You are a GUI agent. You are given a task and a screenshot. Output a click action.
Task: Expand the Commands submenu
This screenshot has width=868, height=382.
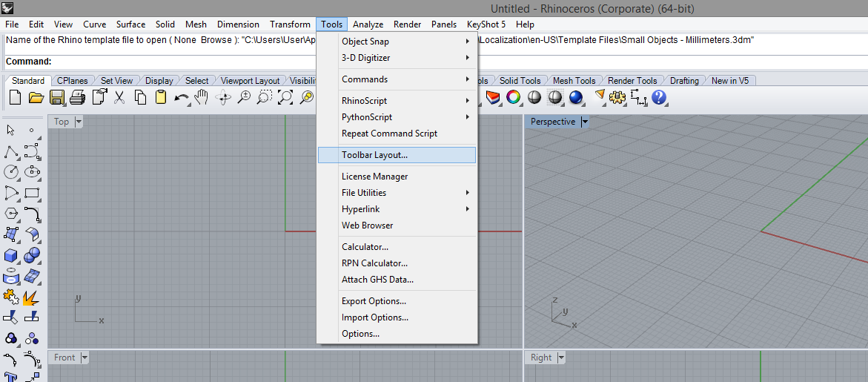point(397,79)
